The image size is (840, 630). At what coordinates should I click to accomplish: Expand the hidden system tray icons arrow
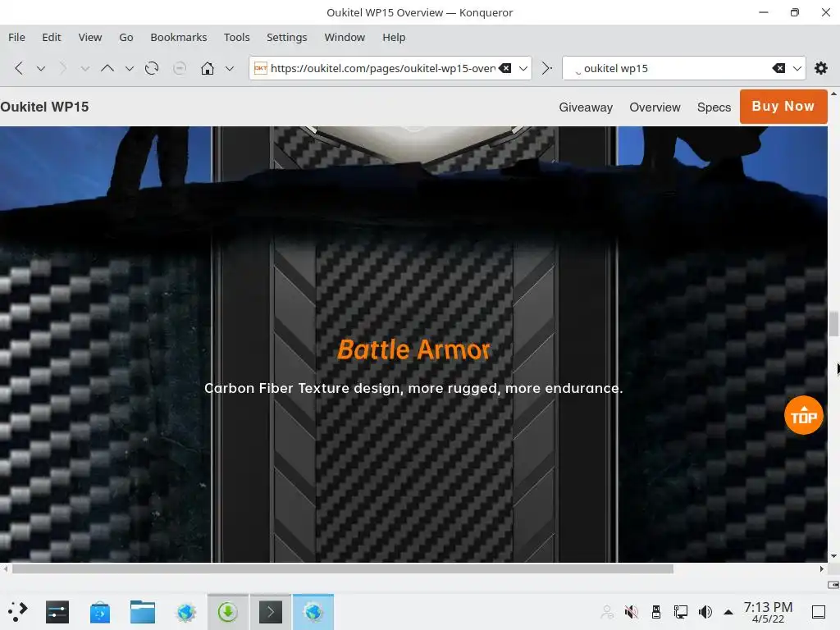tap(728, 612)
